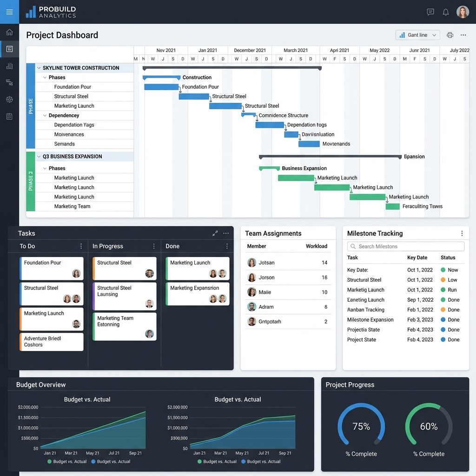Viewport: 476px width, 476px height.
Task: Switch to the Done column menu in Tasks
Action: point(227,246)
